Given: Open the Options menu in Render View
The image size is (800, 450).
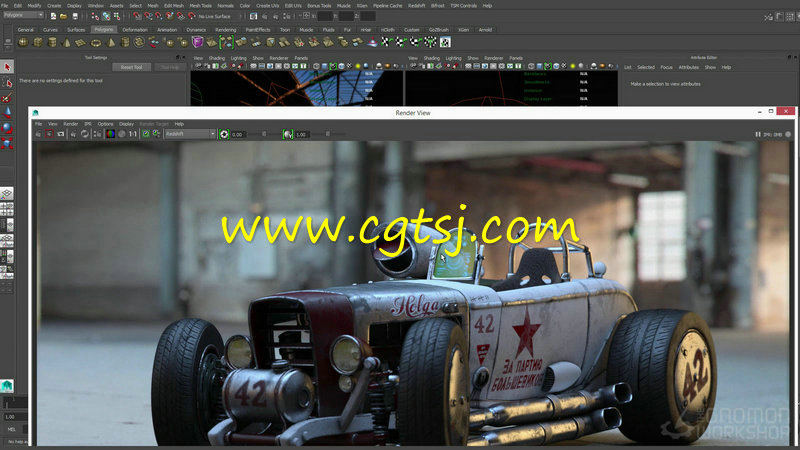Looking at the screenshot, I should (105, 124).
